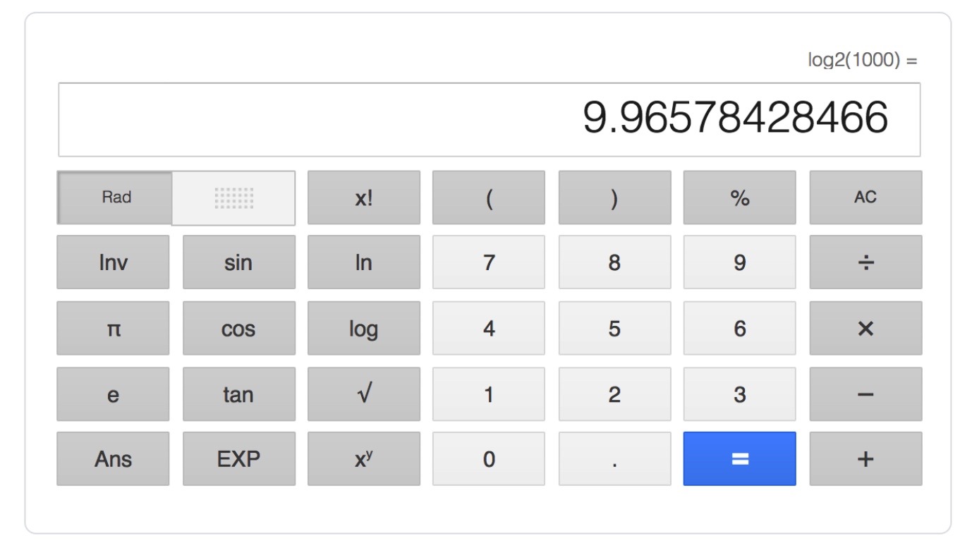Click the log function key

click(x=363, y=329)
